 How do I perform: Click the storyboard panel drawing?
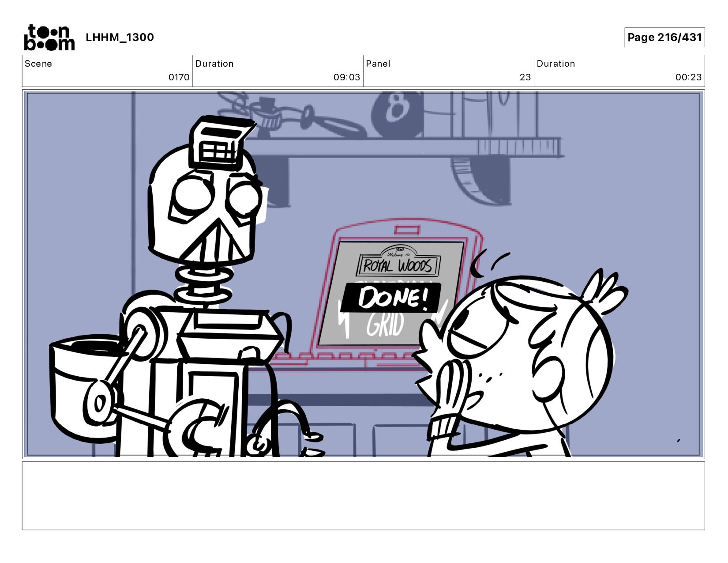(363, 274)
